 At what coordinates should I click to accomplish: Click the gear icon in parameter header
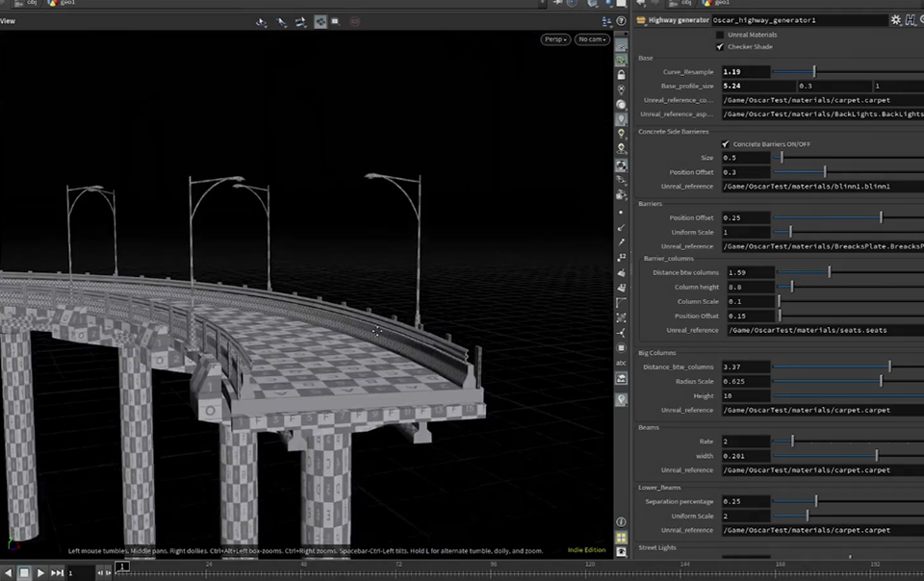[896, 19]
